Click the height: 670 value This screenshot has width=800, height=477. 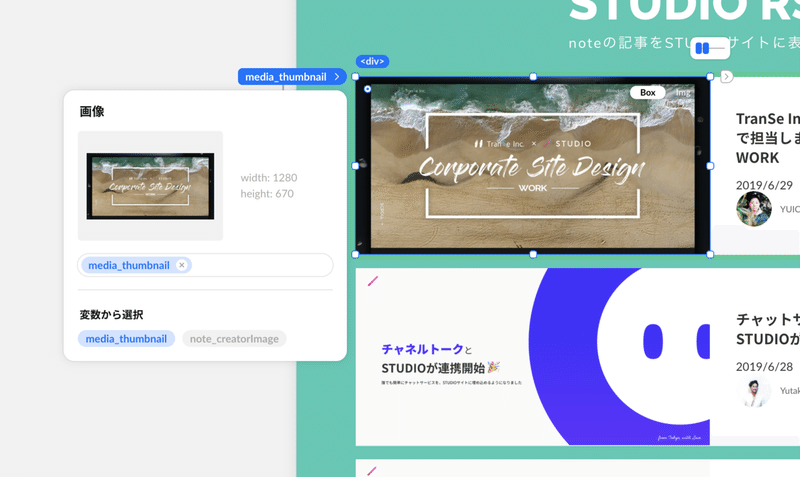click(267, 194)
